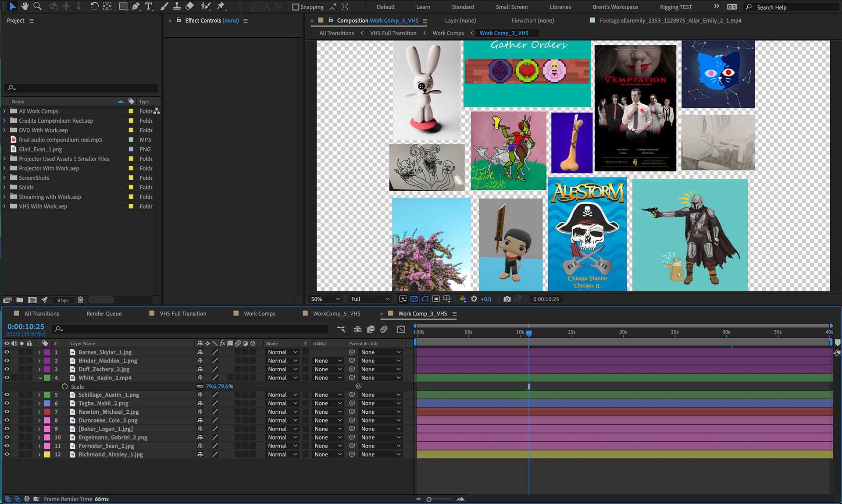The height and width of the screenshot is (504, 842).
Task: Go to the Work Comps breadcrumb
Action: pos(448,33)
